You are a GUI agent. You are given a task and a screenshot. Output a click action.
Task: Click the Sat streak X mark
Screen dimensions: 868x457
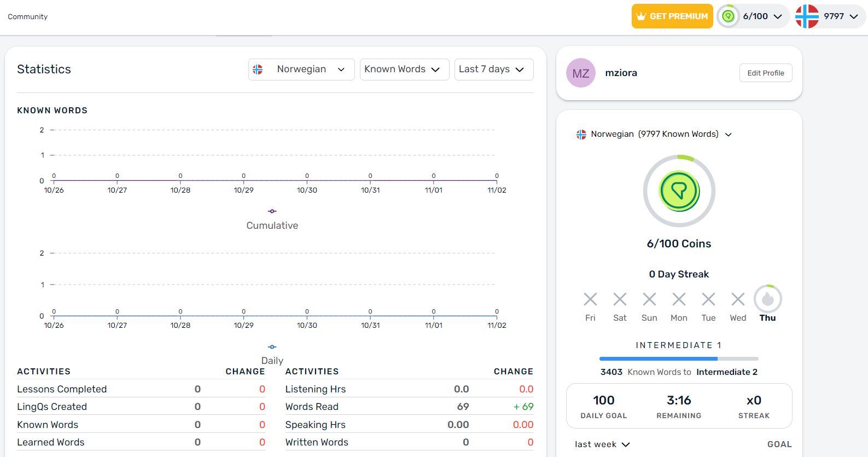[x=620, y=299]
